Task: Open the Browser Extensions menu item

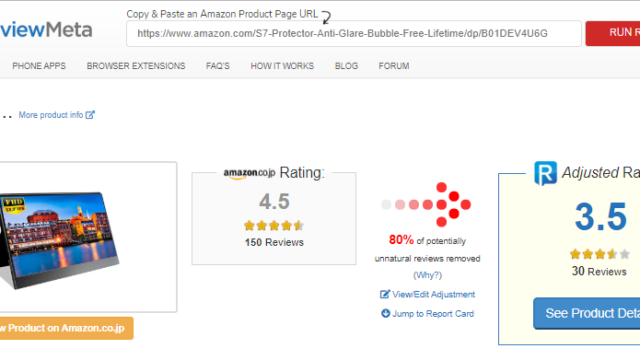Action: [x=136, y=66]
